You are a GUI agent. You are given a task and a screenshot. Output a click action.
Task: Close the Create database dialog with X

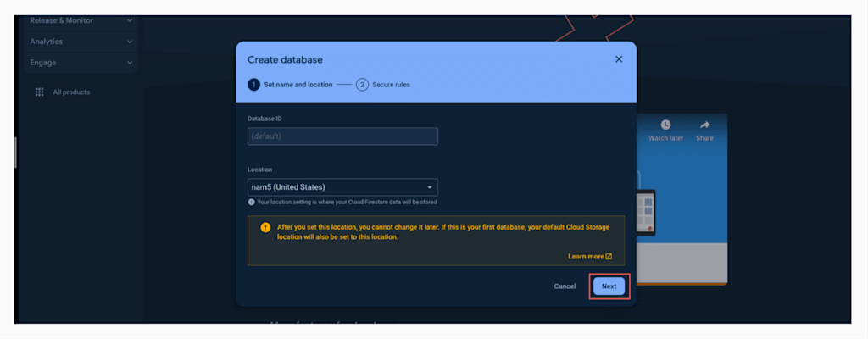pyautogui.click(x=619, y=59)
